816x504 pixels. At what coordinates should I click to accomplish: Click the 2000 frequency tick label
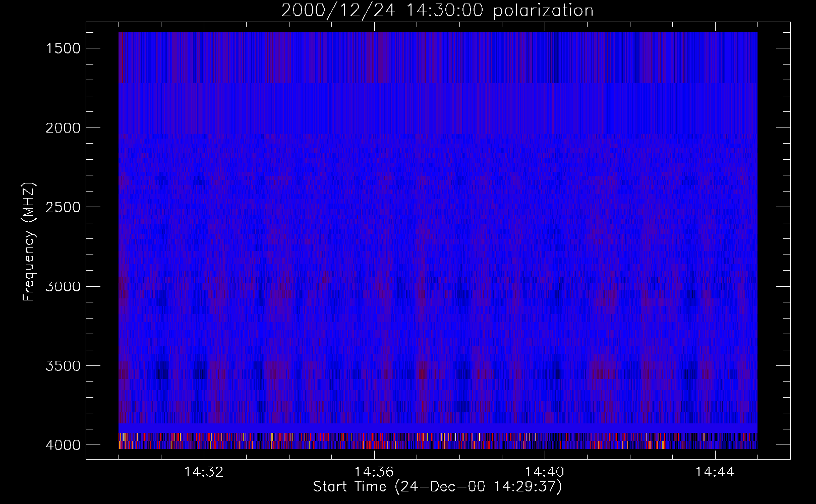[63, 128]
